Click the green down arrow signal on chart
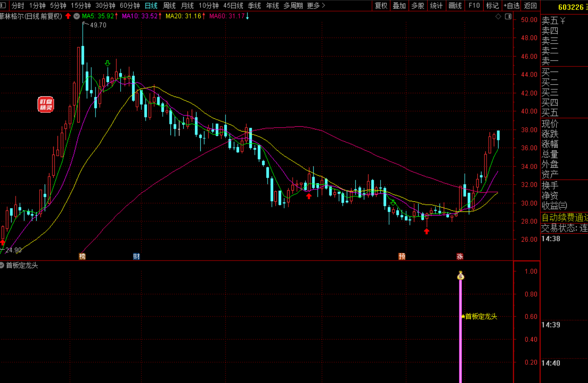Image resolution: width=588 pixels, height=383 pixels. [107, 63]
